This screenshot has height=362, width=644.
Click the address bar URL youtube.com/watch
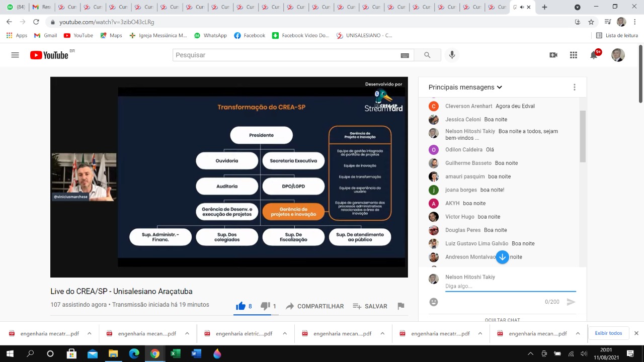[x=107, y=22]
